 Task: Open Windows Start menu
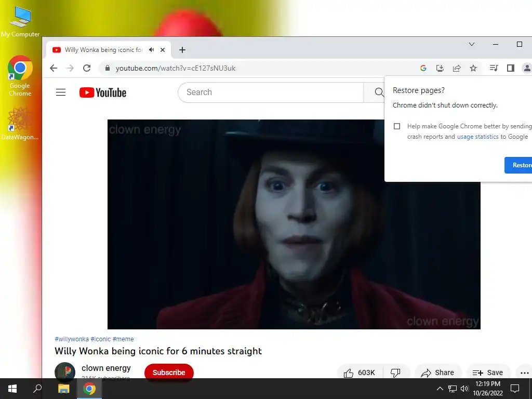pos(12,389)
